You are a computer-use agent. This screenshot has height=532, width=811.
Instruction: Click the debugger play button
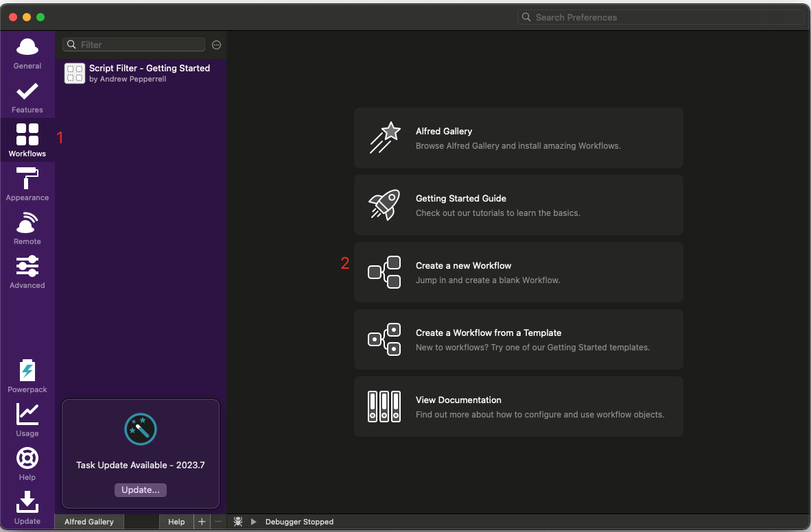253,522
